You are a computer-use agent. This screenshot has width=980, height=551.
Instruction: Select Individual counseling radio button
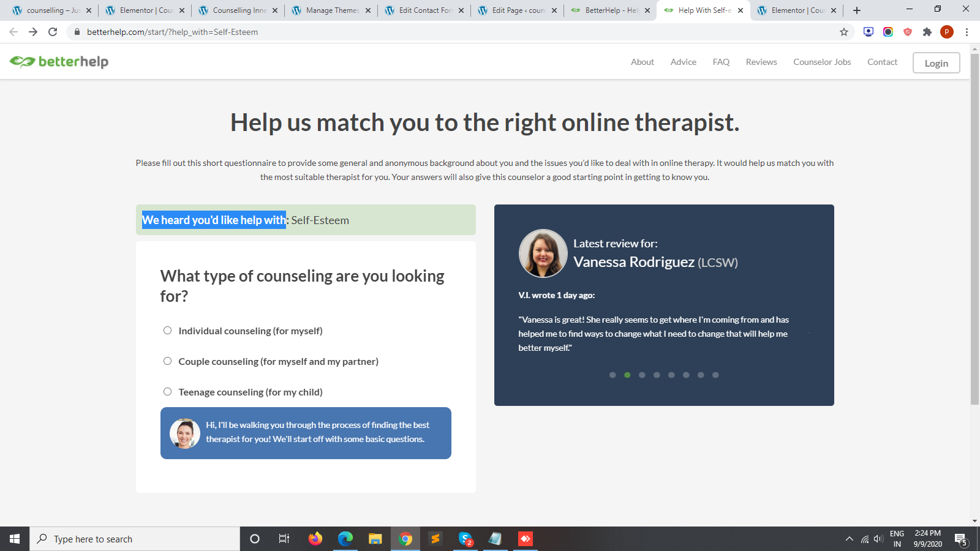click(x=167, y=331)
